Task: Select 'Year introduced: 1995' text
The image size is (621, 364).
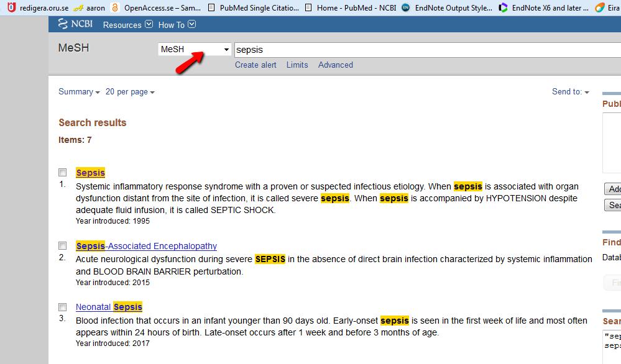Action: coord(113,221)
